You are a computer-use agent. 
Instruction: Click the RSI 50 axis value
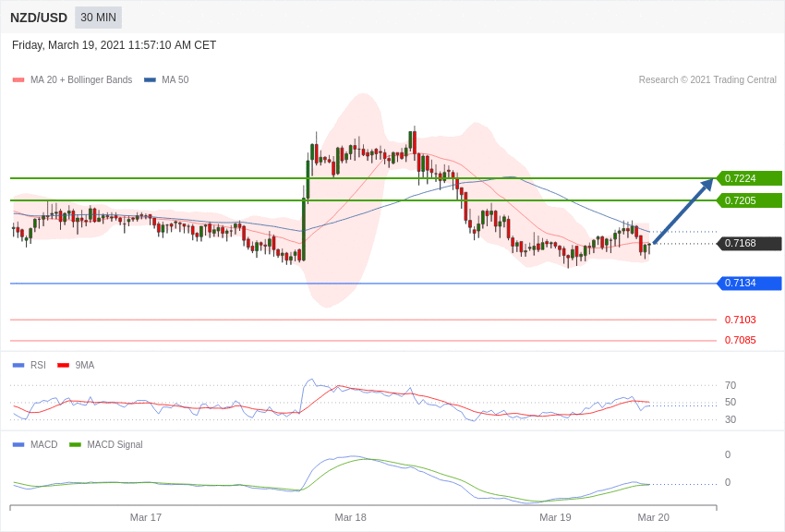point(731,402)
